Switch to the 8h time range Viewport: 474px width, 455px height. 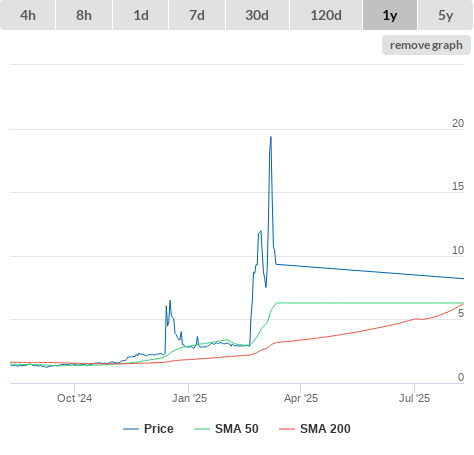pyautogui.click(x=84, y=15)
